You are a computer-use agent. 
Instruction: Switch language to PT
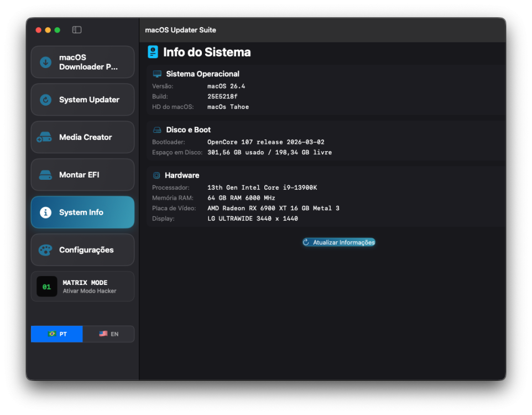click(x=56, y=334)
